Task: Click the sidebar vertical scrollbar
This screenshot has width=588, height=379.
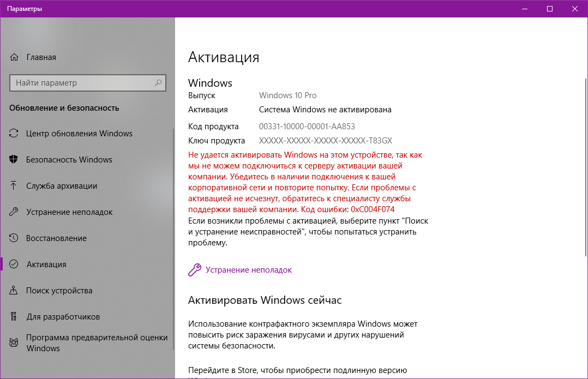Action: pos(173,239)
